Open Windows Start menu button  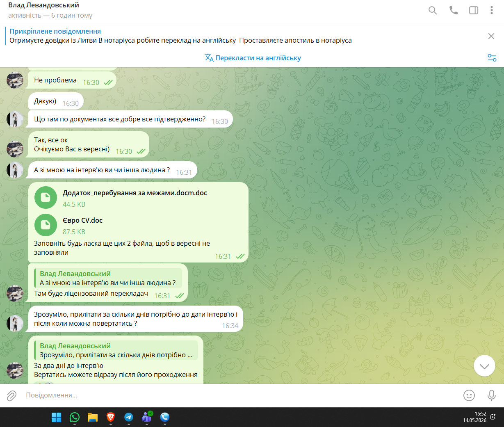pos(56,417)
